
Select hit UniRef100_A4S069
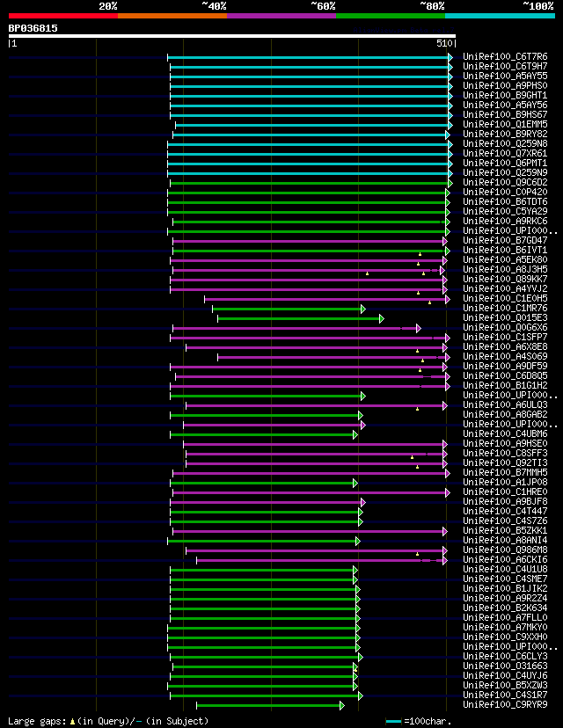point(505,357)
